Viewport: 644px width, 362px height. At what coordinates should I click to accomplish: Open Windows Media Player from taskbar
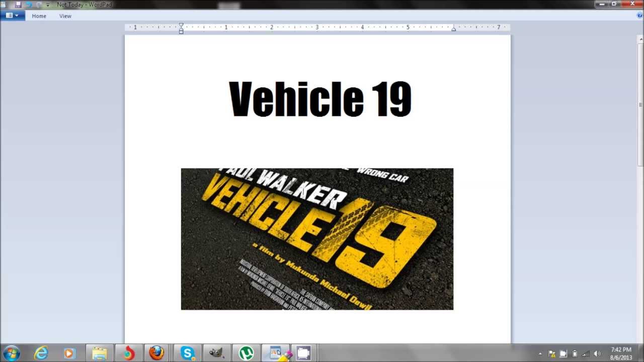pos(69,353)
